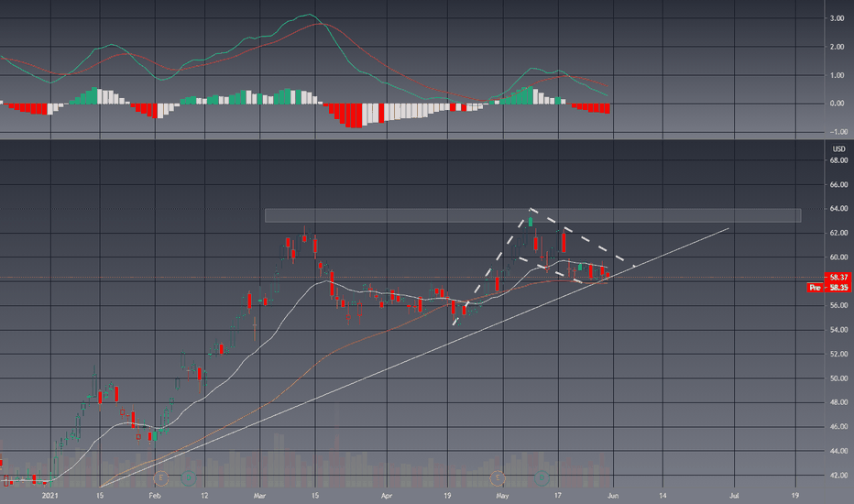Click the 48.00 price axis label

pyautogui.click(x=838, y=402)
